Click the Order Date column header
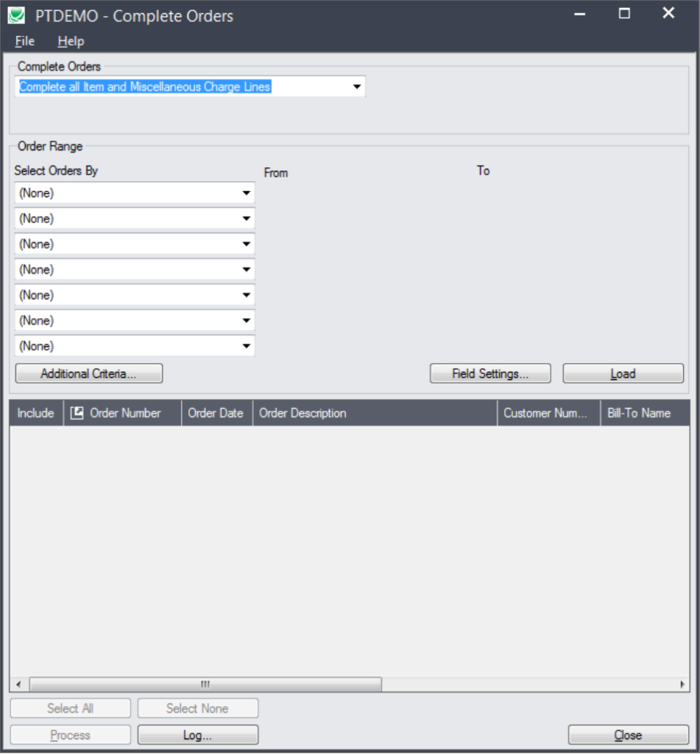700x754 pixels. [x=217, y=413]
